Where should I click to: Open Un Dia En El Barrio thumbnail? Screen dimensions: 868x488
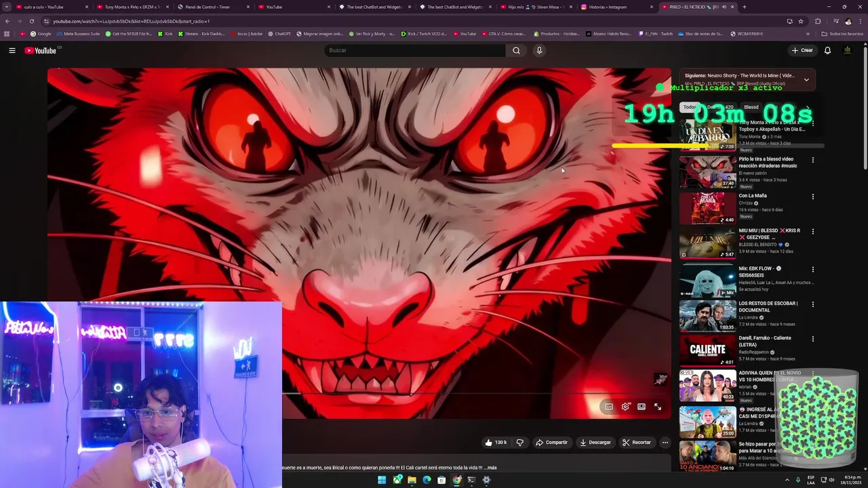[x=708, y=135]
